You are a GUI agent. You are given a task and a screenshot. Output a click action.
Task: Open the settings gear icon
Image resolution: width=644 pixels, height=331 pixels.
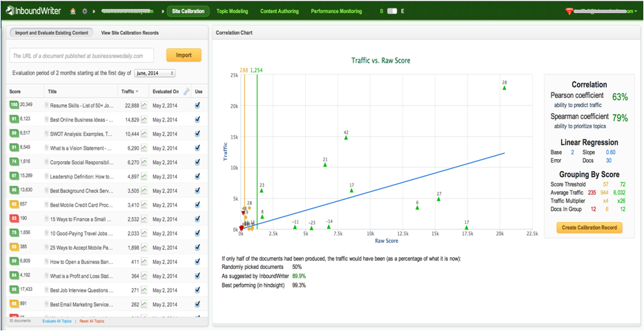click(84, 12)
